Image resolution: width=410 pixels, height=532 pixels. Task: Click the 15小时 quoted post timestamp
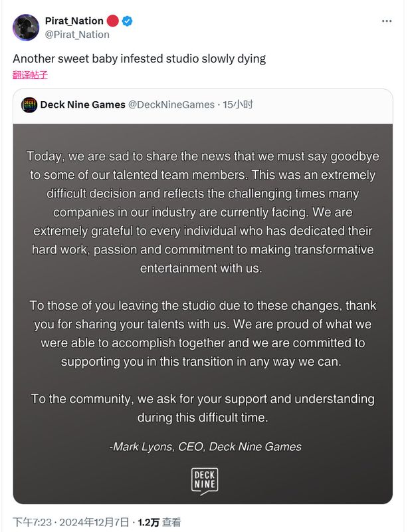pos(238,104)
